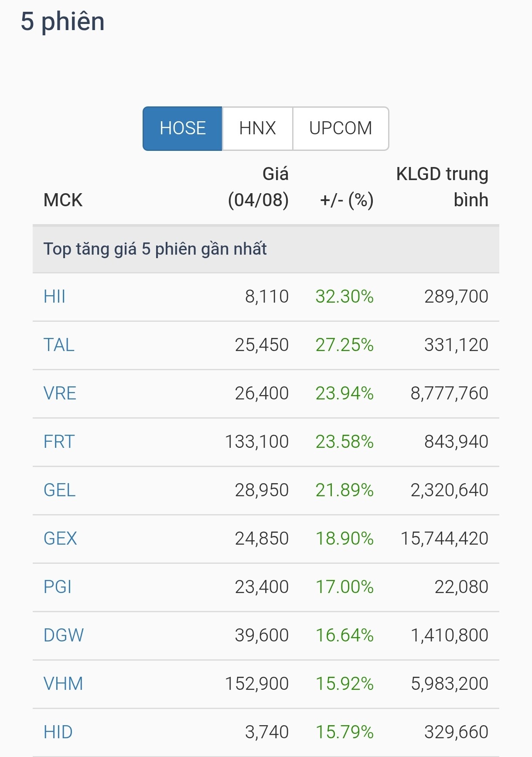
Task: Switch to the HOSE exchange tab
Action: tap(182, 129)
